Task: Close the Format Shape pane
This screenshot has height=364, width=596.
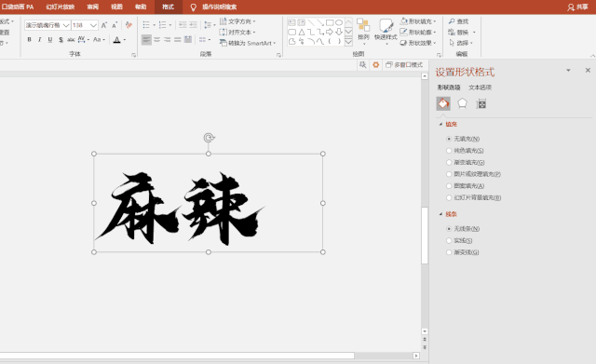Action: pyautogui.click(x=588, y=71)
